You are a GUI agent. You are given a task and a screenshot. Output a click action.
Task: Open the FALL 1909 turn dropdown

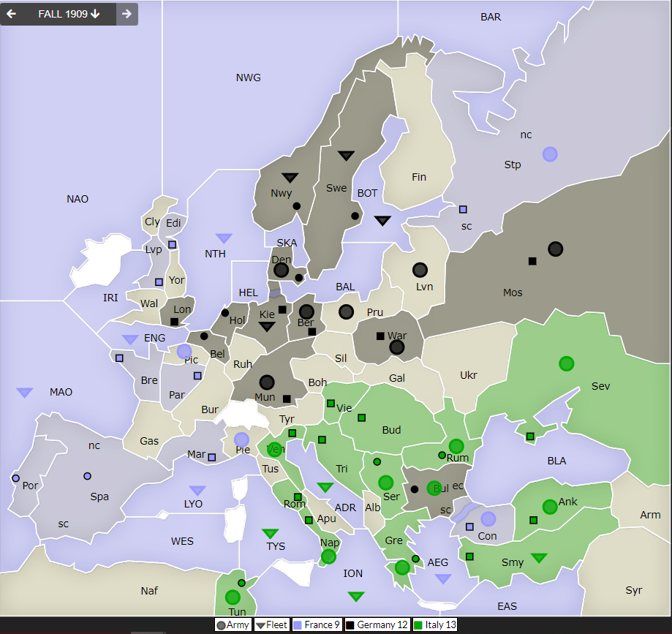(69, 14)
